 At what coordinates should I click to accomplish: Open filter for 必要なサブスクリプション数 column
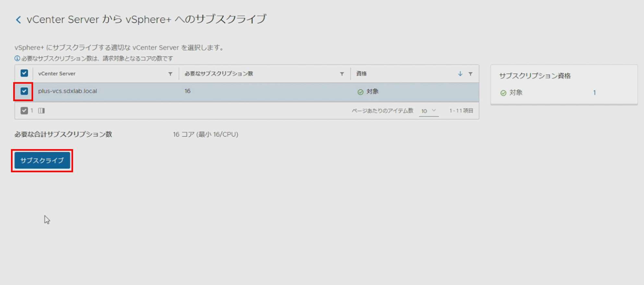click(x=342, y=74)
